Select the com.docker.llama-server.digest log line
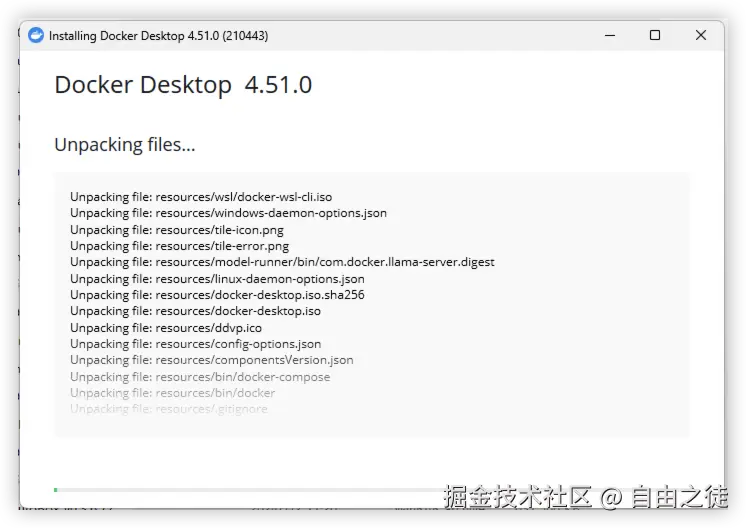Image resolution: width=746 pixels, height=528 pixels. tap(282, 262)
